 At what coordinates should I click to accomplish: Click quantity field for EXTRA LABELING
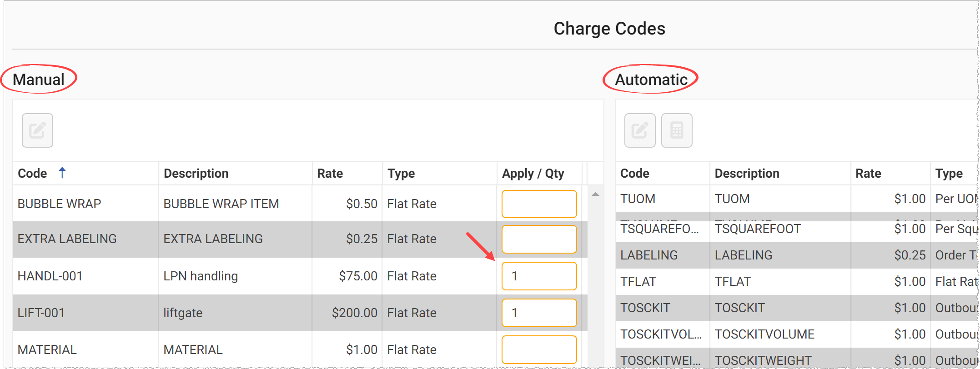tap(539, 239)
